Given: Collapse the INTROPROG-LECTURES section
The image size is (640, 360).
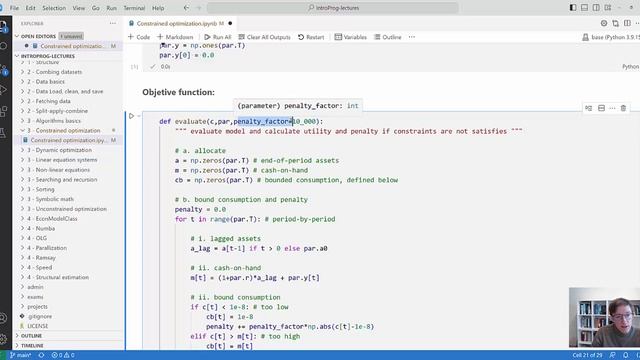Looking at the screenshot, I should pos(47,56).
